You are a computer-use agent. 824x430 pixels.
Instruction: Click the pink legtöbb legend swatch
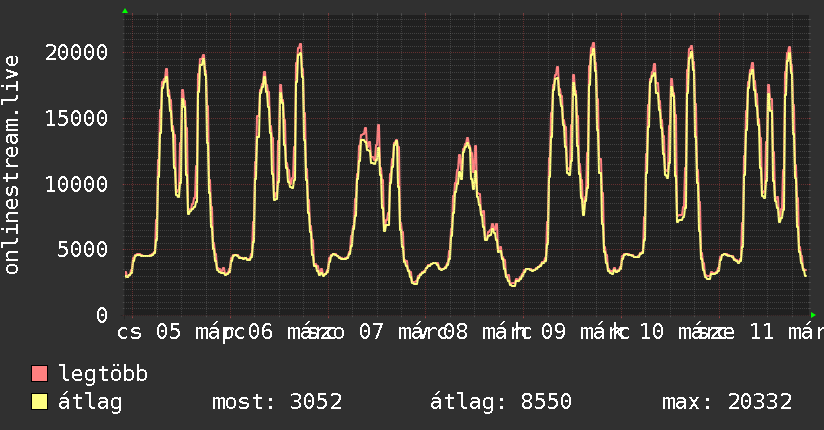39,373
